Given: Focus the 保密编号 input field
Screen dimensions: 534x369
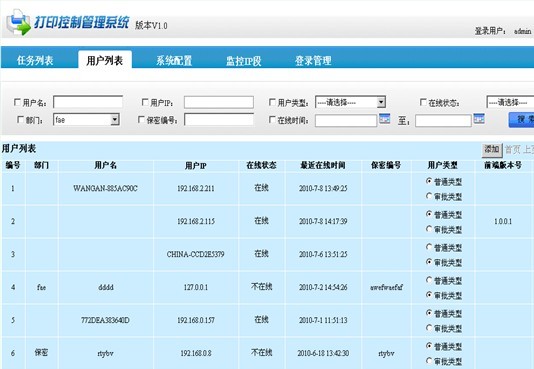Looking at the screenshot, I should [x=219, y=119].
